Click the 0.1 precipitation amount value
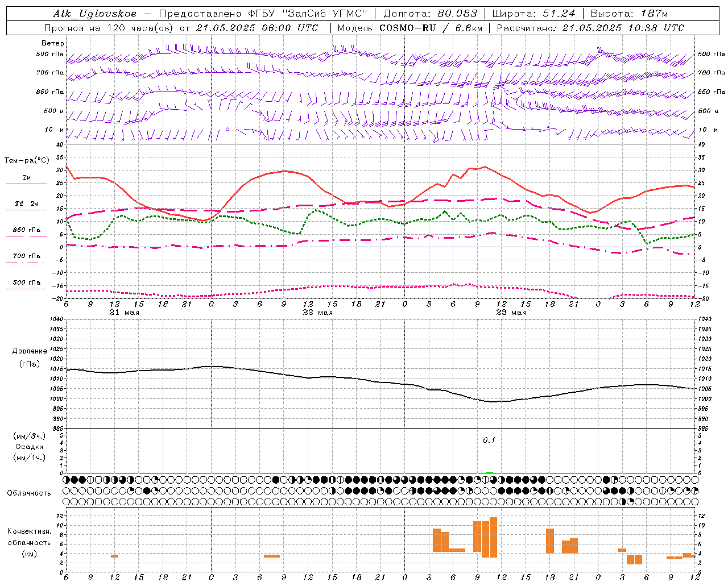Viewport: 728px width, 582px height. click(x=489, y=440)
